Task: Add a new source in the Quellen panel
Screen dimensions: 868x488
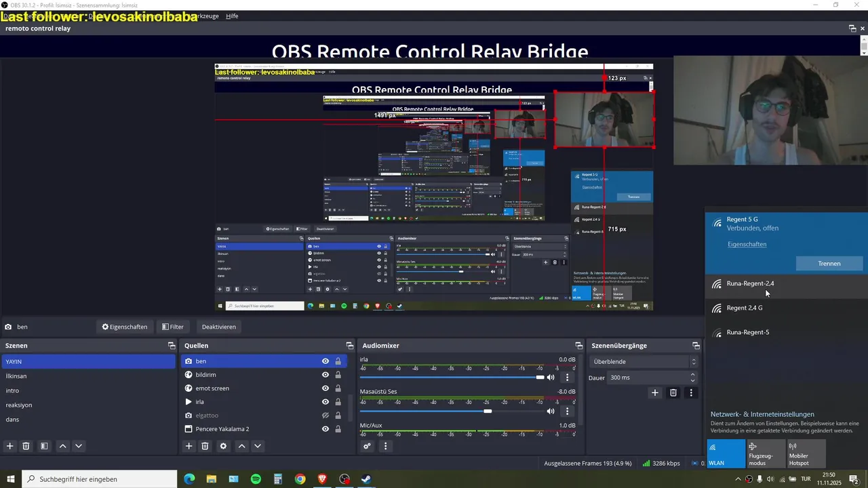Action: coord(189,446)
